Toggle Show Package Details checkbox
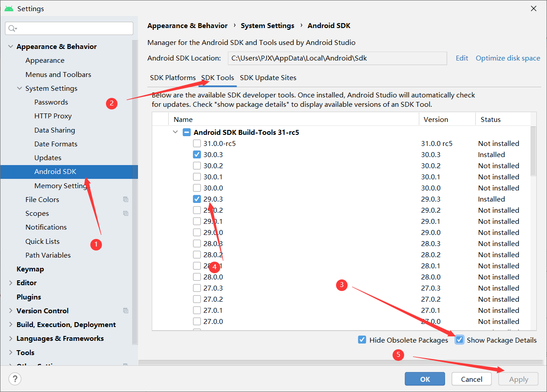The width and height of the screenshot is (547, 392). tap(459, 340)
